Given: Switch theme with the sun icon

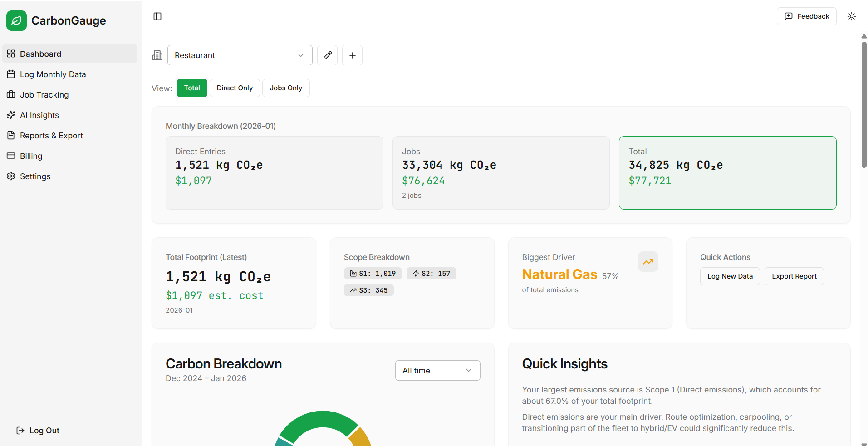Looking at the screenshot, I should pyautogui.click(x=852, y=16).
